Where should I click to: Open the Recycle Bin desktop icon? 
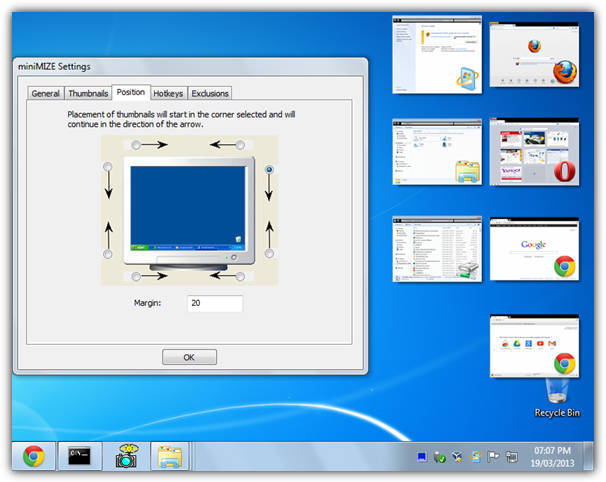click(557, 398)
